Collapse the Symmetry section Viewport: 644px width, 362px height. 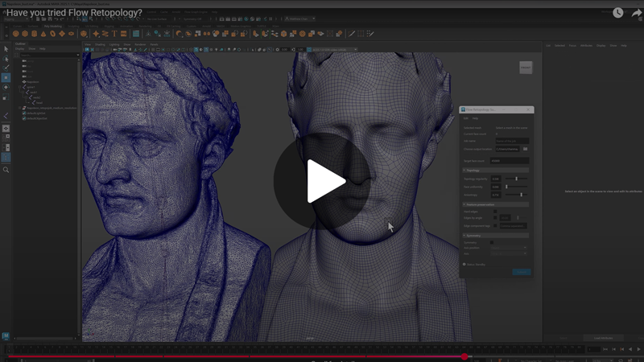click(496, 236)
